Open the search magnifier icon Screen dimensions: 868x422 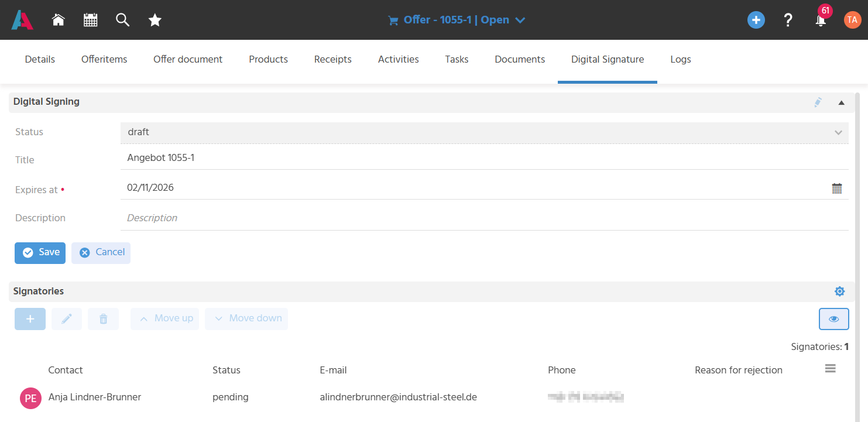122,20
